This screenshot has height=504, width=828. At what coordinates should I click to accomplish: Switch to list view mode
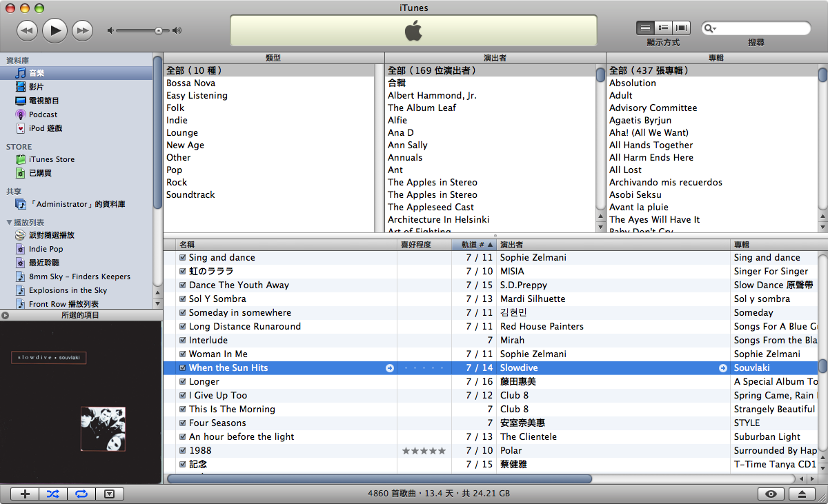pyautogui.click(x=645, y=28)
